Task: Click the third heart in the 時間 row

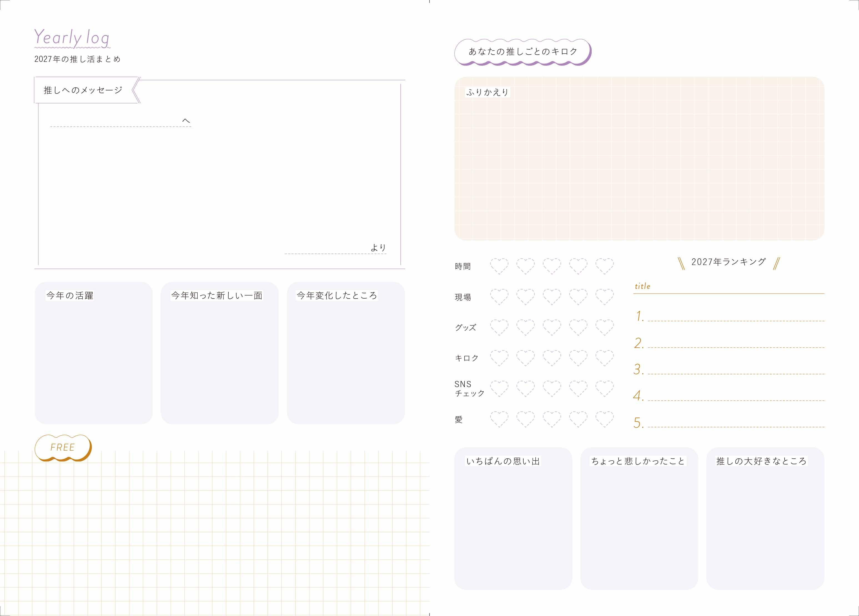Action: tap(552, 266)
